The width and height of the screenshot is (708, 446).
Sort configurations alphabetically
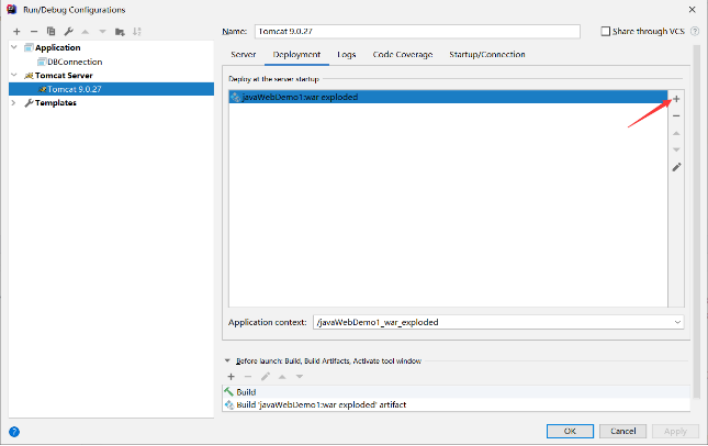137,32
